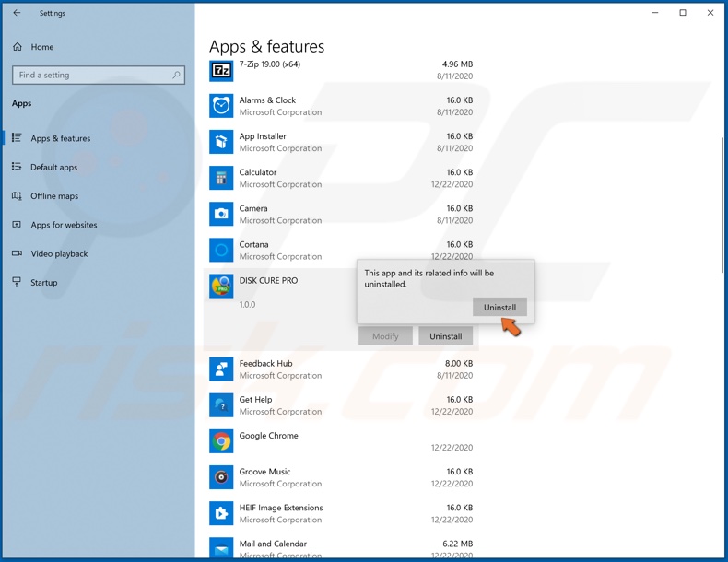Select the HEIF Image Extensions entry name
728x562 pixels.
tap(281, 508)
